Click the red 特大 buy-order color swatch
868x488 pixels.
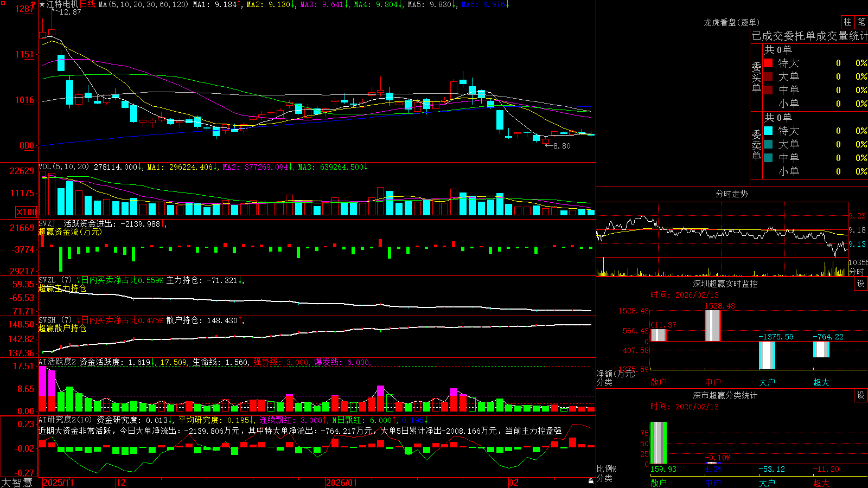768,63
